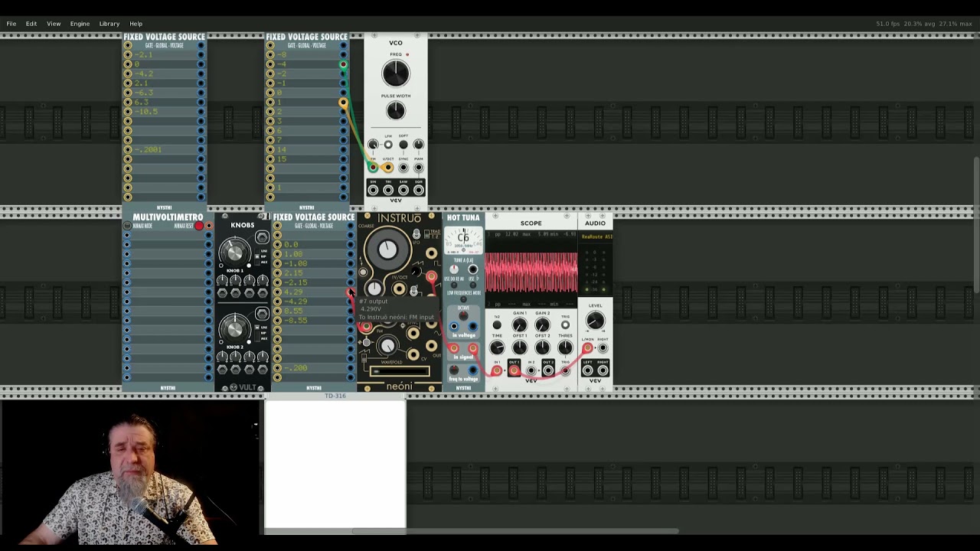Click the Scope OUT 2 jack
The width and height of the screenshot is (980, 551).
coord(548,370)
